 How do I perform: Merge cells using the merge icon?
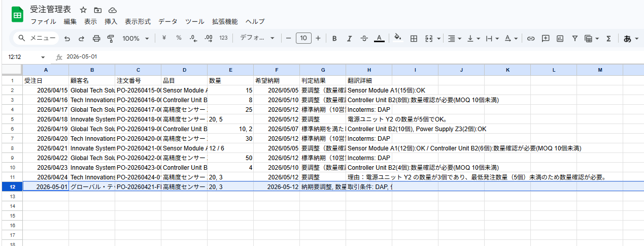[x=428, y=38]
